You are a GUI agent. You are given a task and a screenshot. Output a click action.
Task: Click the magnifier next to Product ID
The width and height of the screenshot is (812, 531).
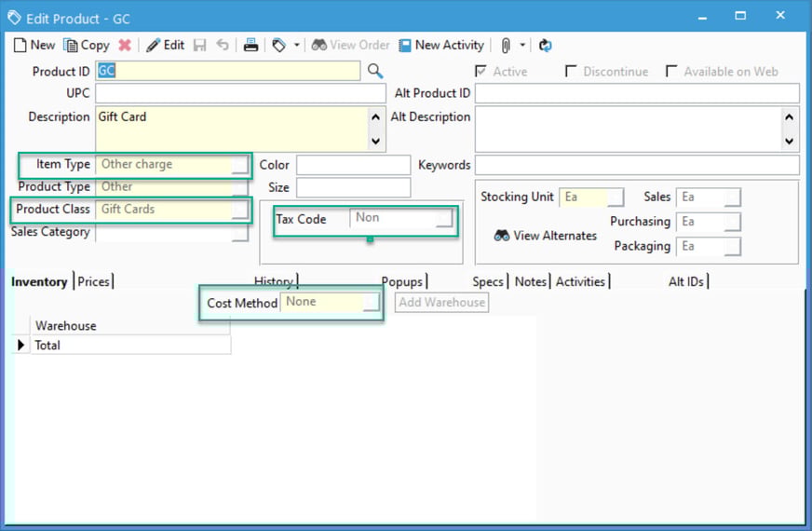coord(374,71)
